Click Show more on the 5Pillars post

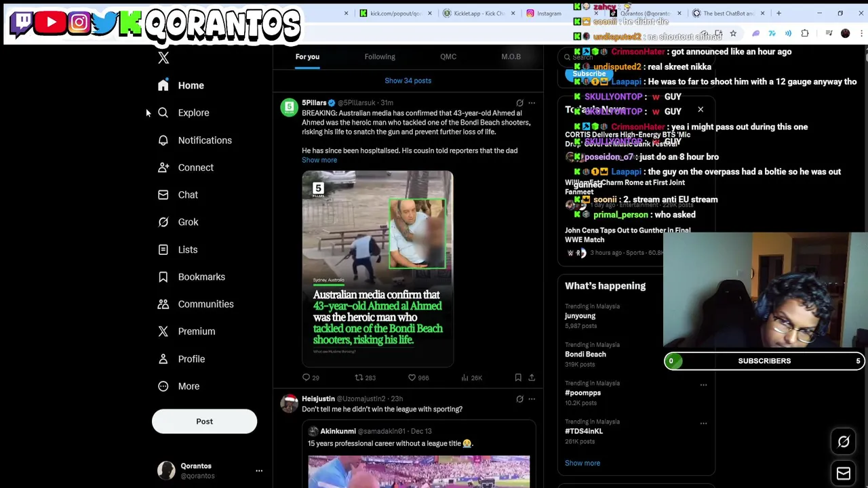point(319,160)
